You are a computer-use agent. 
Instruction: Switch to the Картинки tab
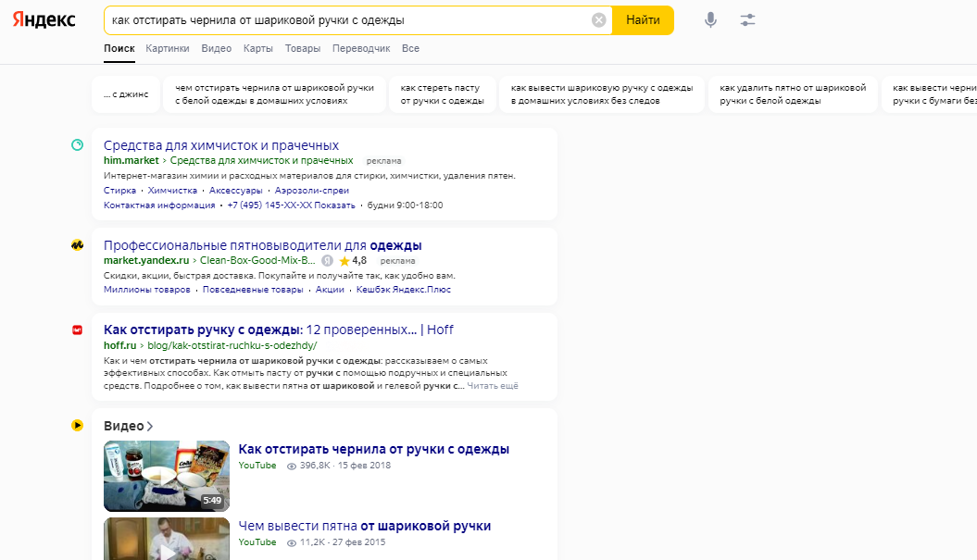point(168,48)
